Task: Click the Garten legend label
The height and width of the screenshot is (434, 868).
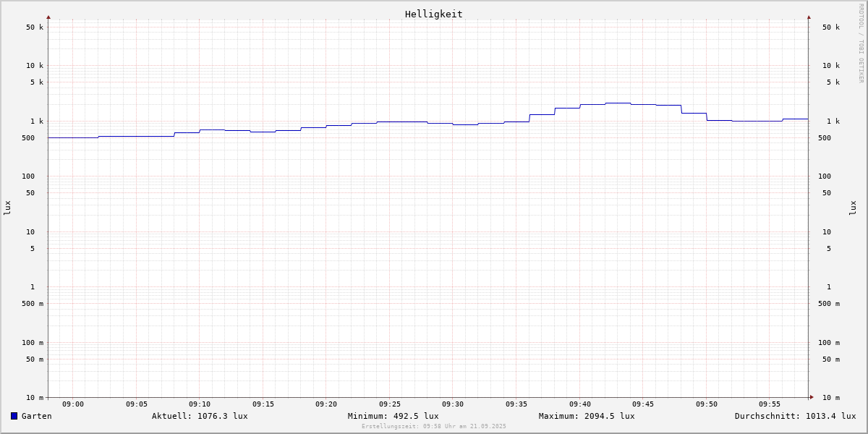Action: coord(36,416)
